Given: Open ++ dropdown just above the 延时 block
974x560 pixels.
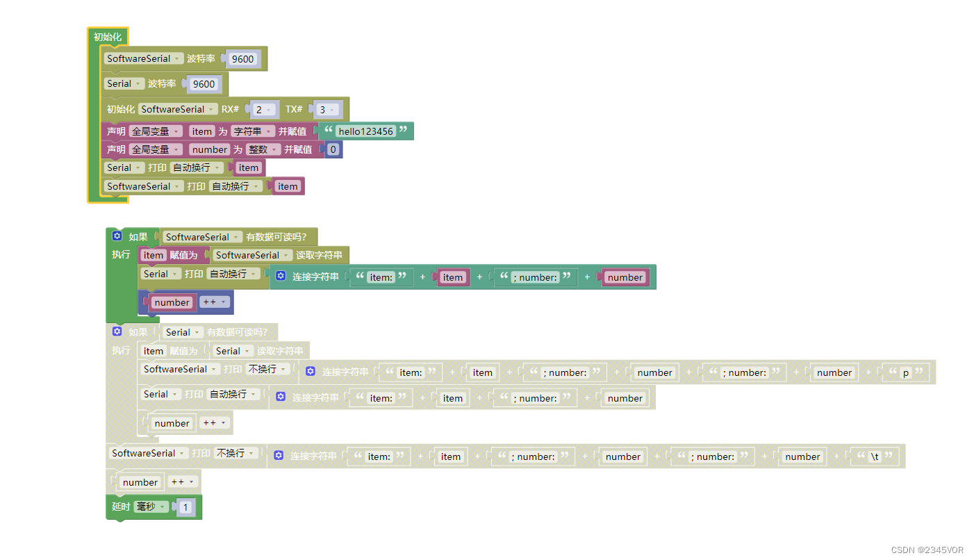Looking at the screenshot, I should point(183,482).
